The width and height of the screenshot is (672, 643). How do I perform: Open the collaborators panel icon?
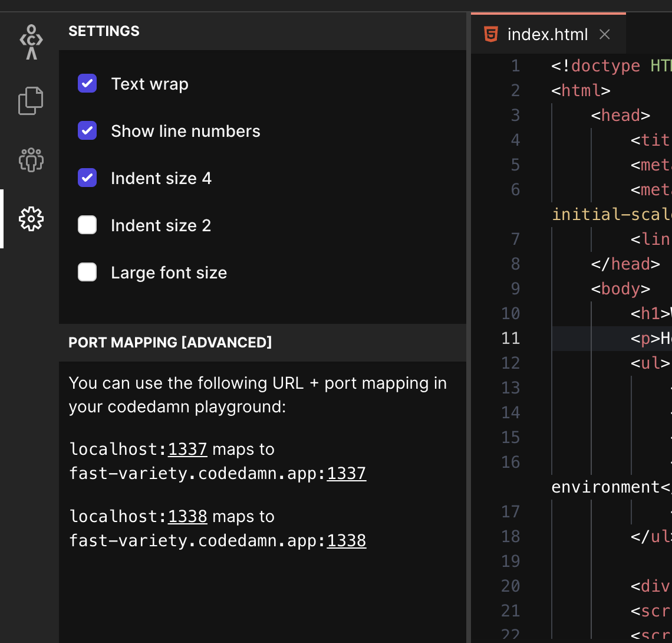[30, 160]
